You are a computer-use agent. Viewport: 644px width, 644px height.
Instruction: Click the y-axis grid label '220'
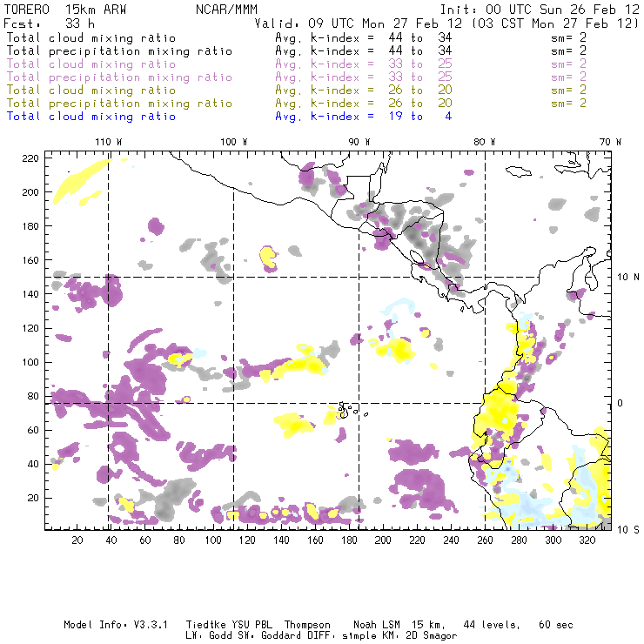pos(30,158)
